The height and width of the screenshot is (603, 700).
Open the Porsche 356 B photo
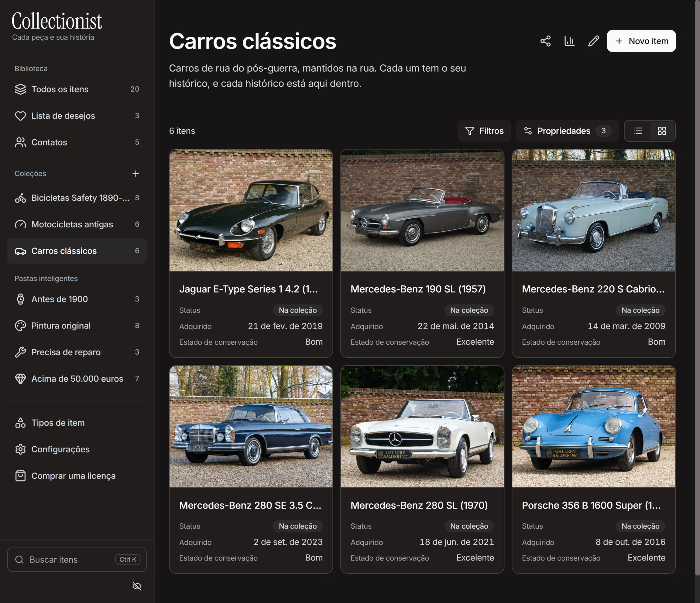pos(594,426)
